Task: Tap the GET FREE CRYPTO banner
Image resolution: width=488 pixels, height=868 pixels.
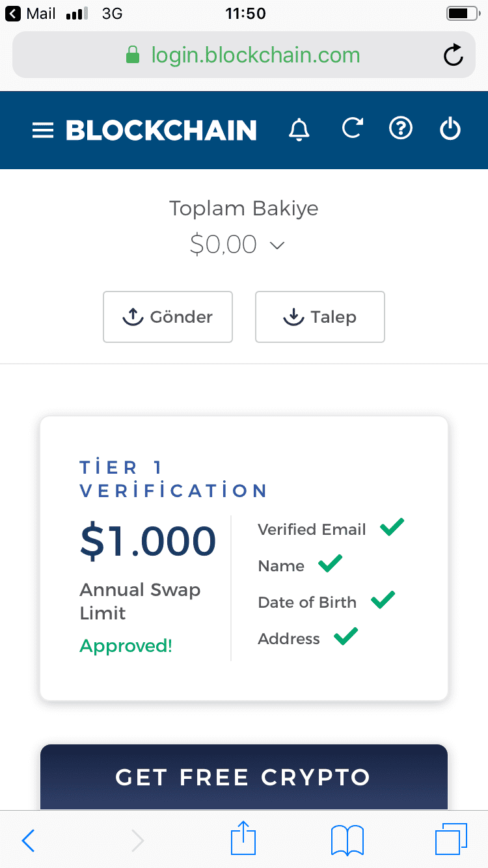Action: 244,777
